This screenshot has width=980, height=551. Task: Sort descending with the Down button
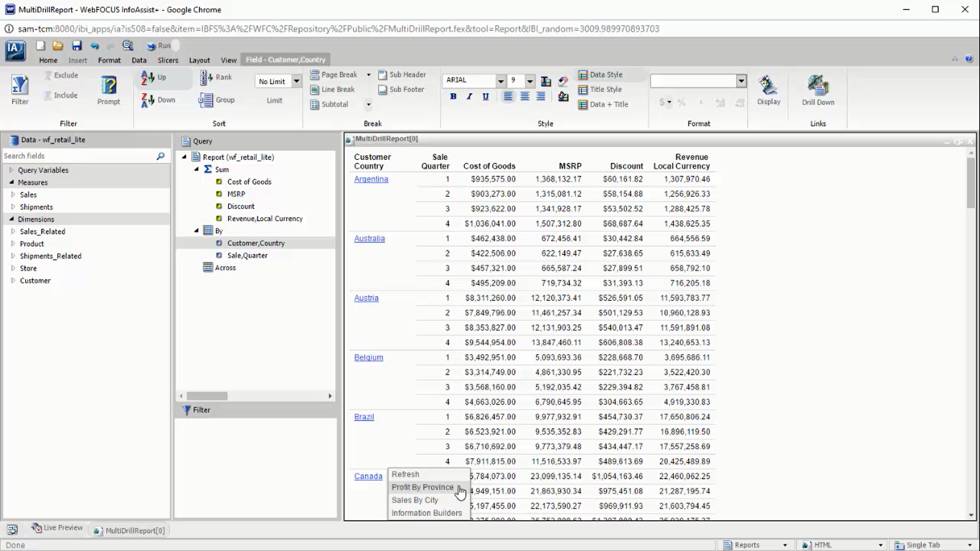click(x=159, y=100)
